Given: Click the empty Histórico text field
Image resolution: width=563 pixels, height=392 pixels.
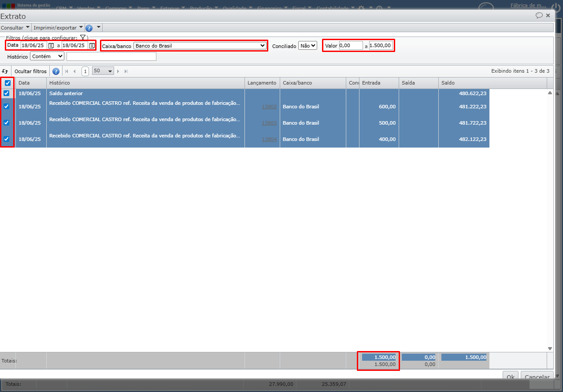Looking at the screenshot, I should pos(111,56).
